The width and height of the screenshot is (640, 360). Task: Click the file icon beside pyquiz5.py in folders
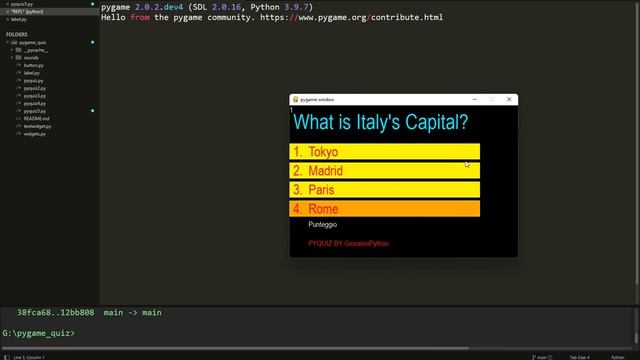point(18,111)
